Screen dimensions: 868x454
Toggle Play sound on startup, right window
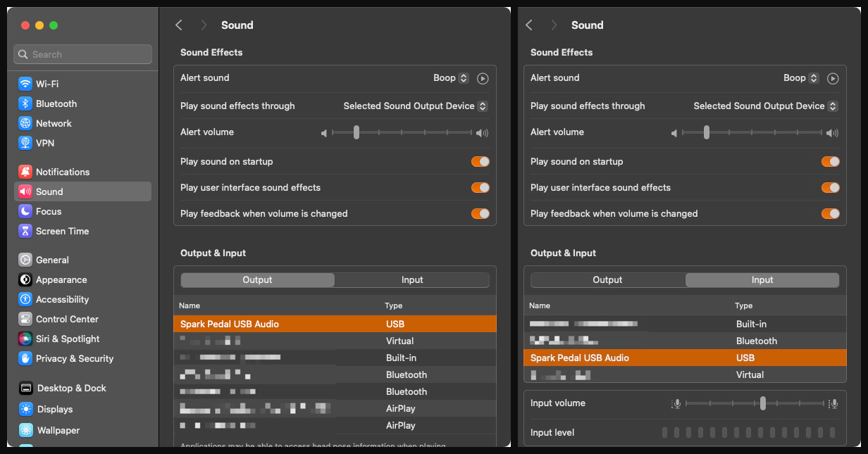(x=831, y=162)
